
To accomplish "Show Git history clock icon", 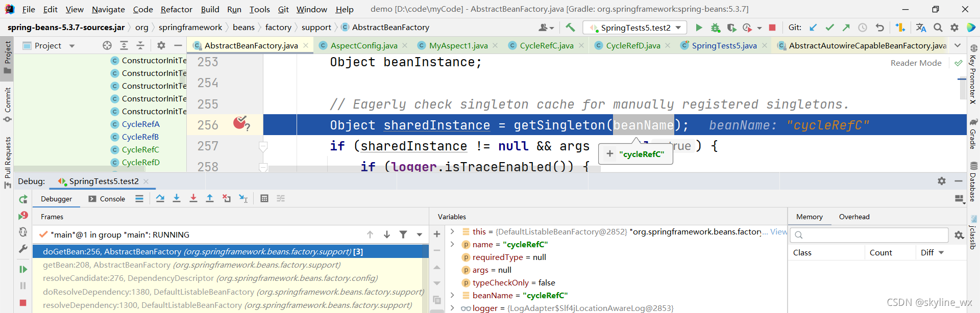I will [863, 28].
